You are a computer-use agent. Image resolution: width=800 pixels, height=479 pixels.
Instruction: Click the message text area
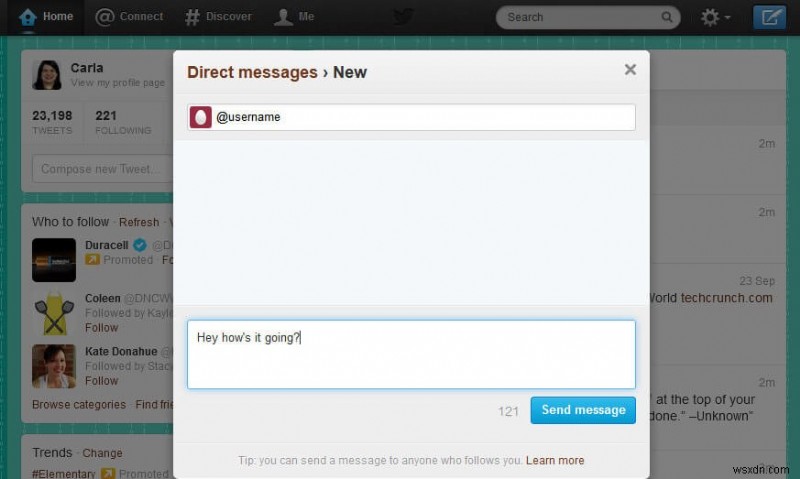(411, 354)
